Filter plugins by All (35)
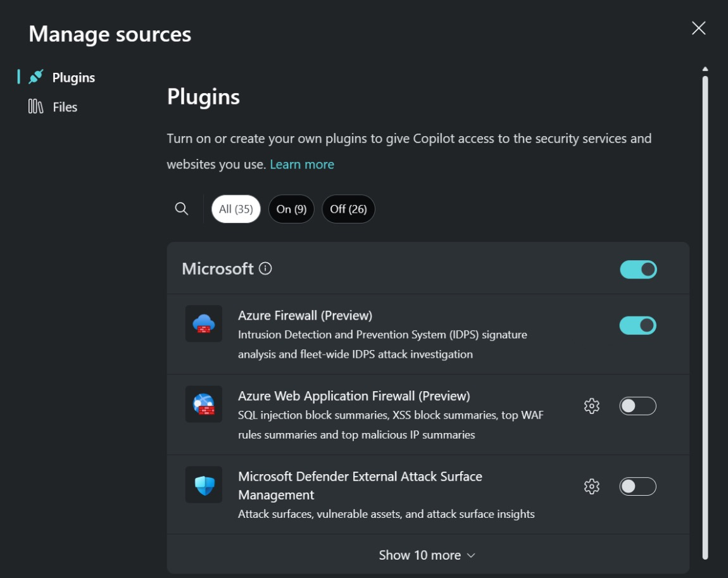The height and width of the screenshot is (578, 728). 236,209
